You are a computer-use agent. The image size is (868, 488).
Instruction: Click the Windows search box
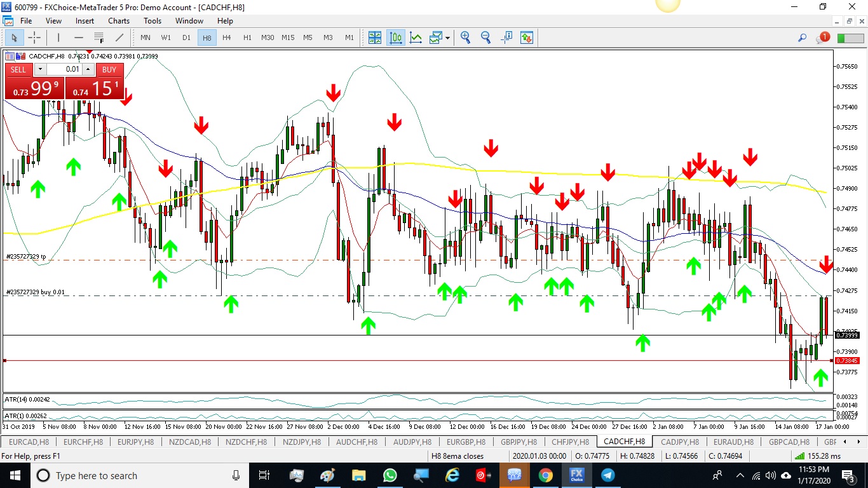[140, 475]
